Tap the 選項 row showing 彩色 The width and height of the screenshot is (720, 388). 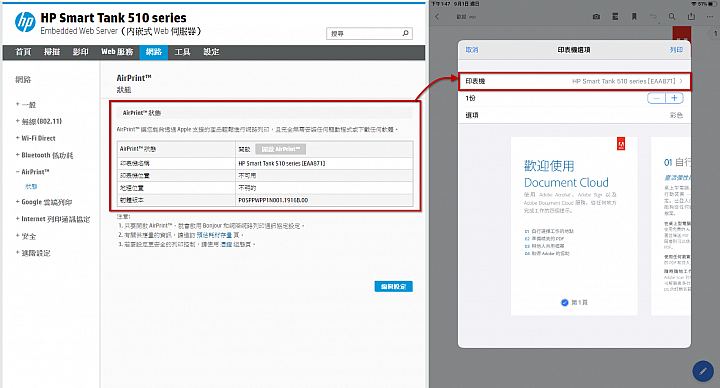[574, 115]
